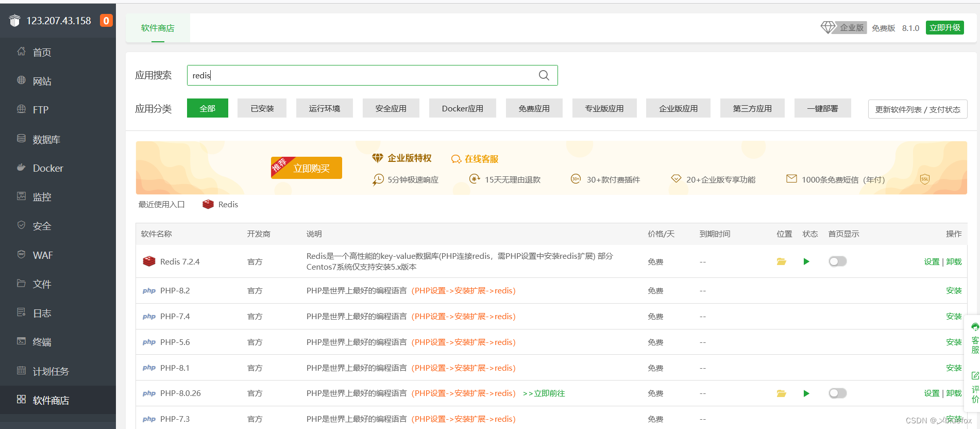
Task: Click 安装 for PHP-5.6
Action: pyautogui.click(x=954, y=342)
